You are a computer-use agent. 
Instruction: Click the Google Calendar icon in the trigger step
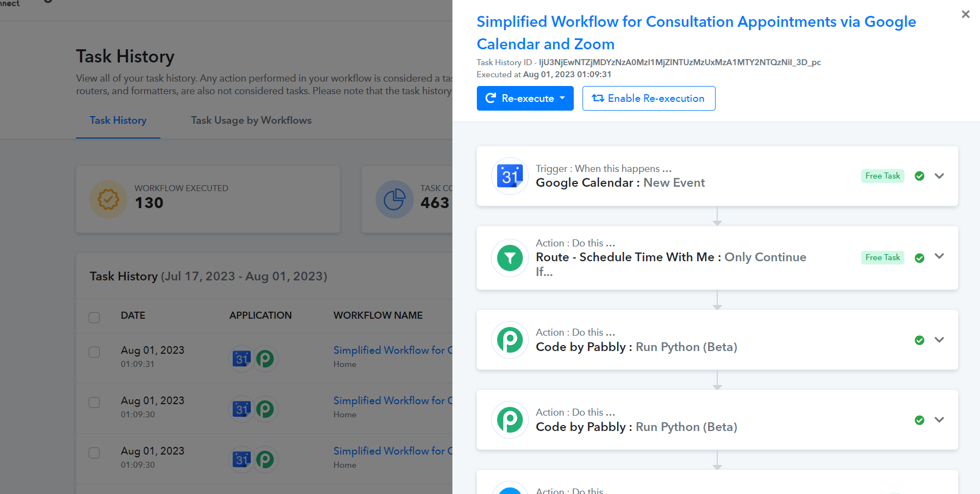[x=510, y=176]
